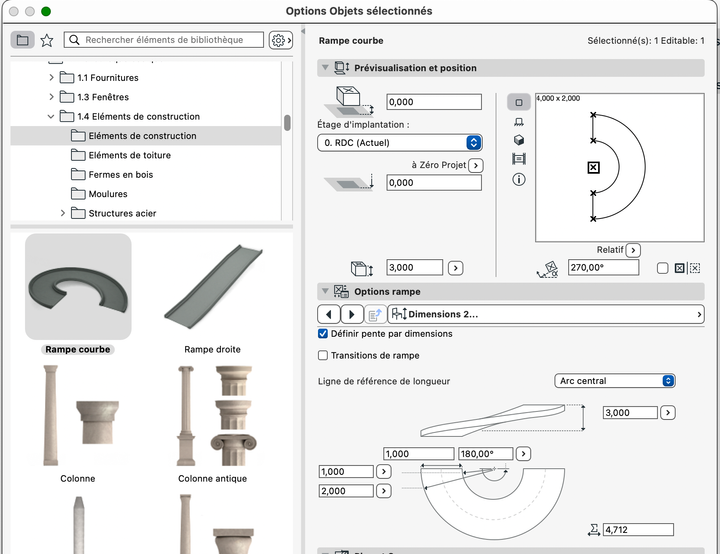Show 3D shaded preview cube icon
Screen dimensions: 720x554
[x=518, y=140]
